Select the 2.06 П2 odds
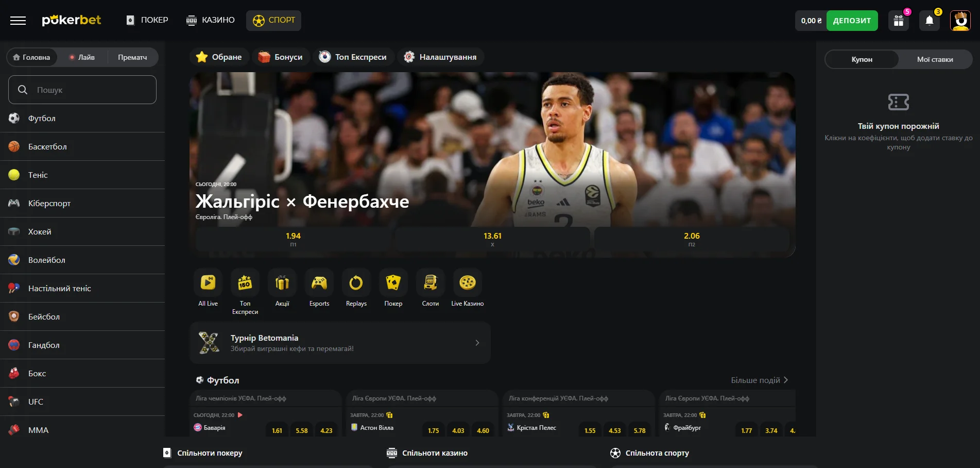This screenshot has width=980, height=468. (692, 239)
